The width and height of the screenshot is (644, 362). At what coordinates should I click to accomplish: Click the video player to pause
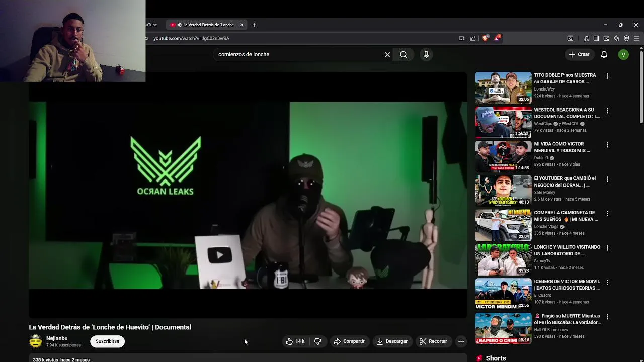[x=248, y=195]
